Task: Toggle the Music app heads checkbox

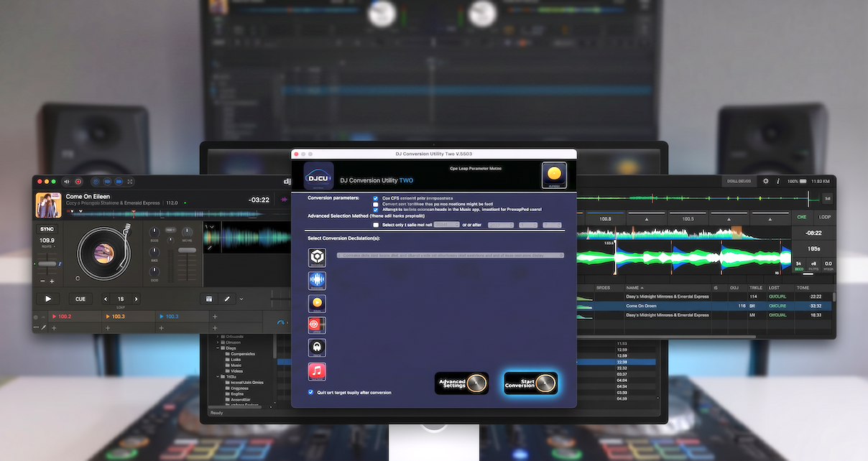Action: 375,210
